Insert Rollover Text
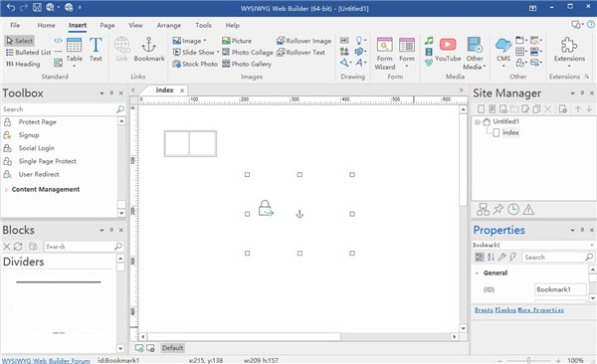 (300, 52)
